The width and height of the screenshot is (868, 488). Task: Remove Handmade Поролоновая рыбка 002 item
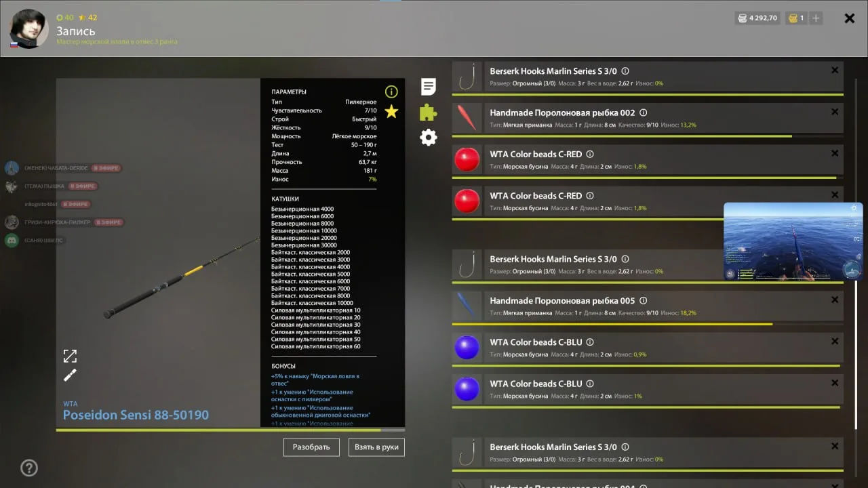835,112
